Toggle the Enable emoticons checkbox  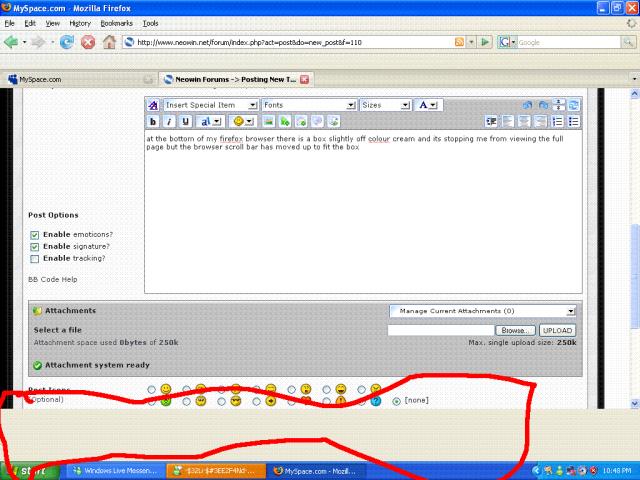click(34, 235)
